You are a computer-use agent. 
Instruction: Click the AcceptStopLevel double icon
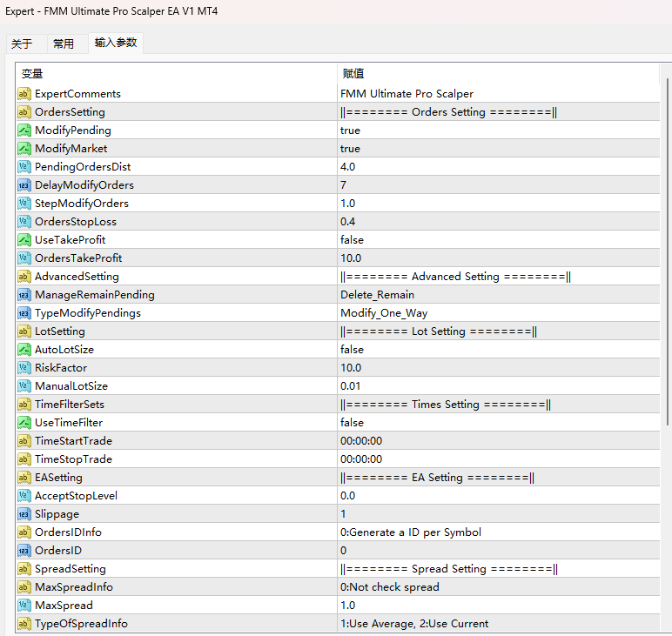[x=24, y=496]
